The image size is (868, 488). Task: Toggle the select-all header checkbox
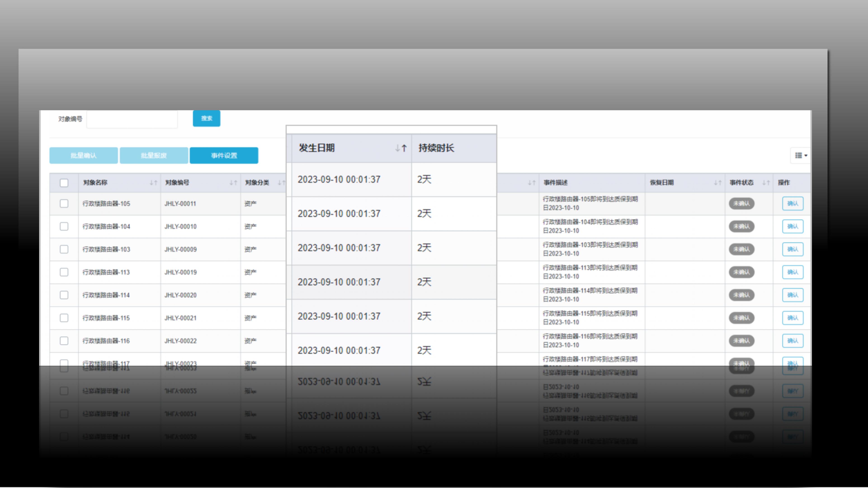point(64,183)
